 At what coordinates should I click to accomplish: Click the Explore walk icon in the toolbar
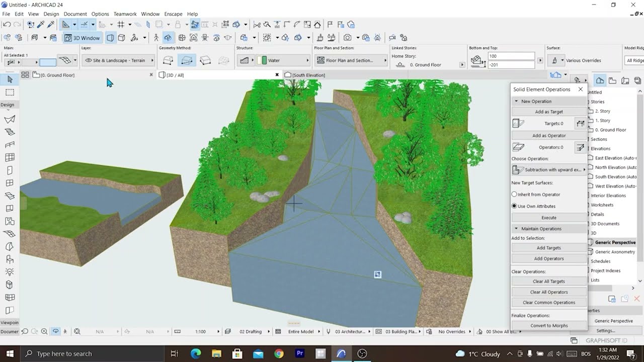pos(156,38)
